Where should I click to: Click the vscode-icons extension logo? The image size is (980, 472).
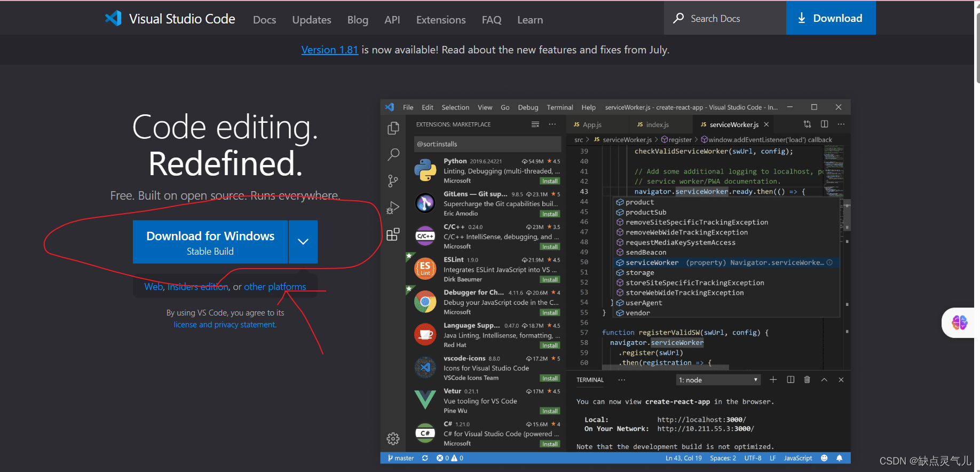tap(425, 367)
